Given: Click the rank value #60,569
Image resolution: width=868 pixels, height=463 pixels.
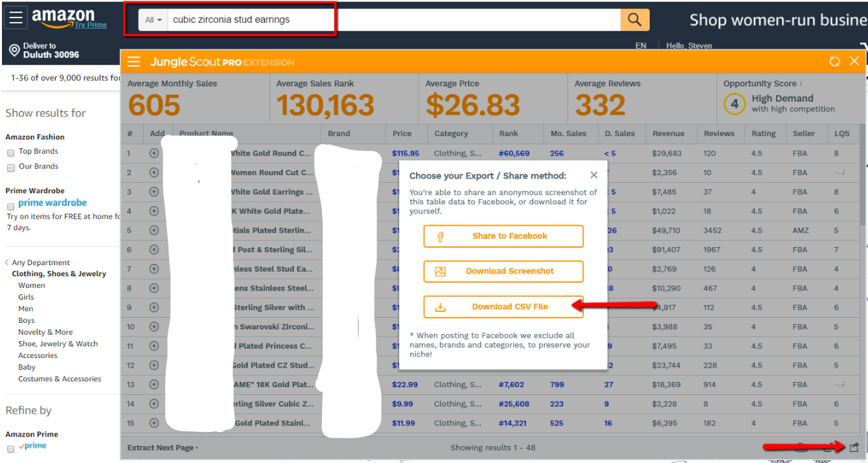Looking at the screenshot, I should coord(514,154).
